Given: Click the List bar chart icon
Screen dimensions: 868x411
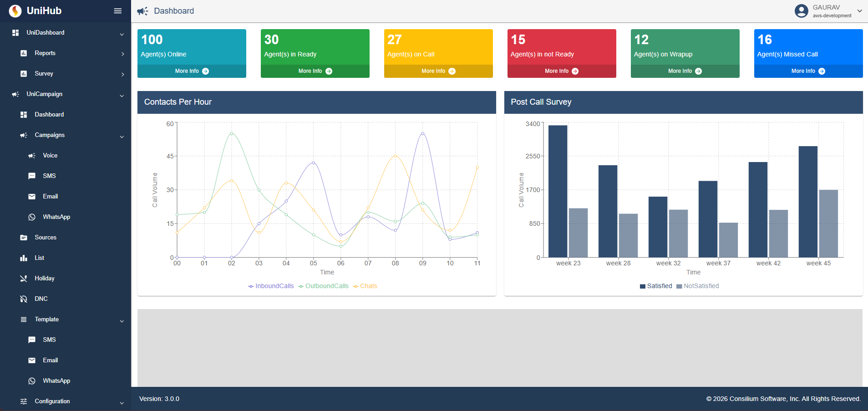Looking at the screenshot, I should [24, 258].
